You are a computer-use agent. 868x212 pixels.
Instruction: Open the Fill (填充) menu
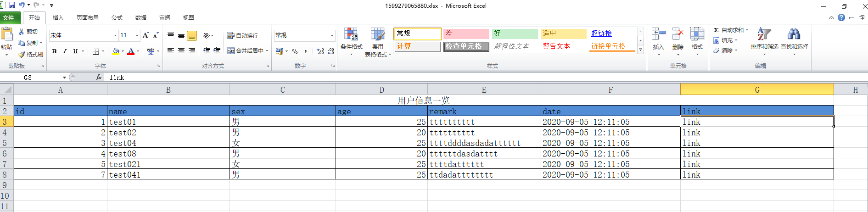pyautogui.click(x=725, y=40)
